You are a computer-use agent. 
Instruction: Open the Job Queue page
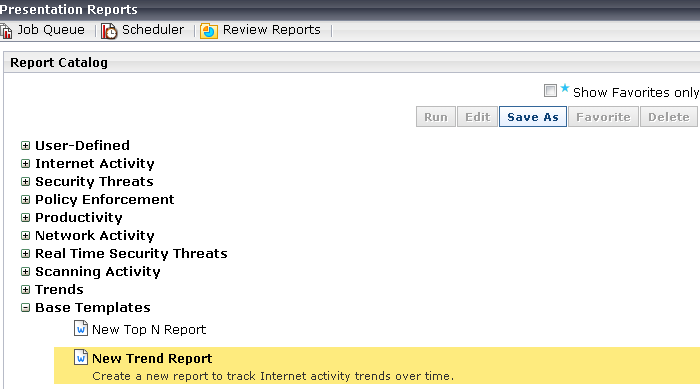pos(51,30)
